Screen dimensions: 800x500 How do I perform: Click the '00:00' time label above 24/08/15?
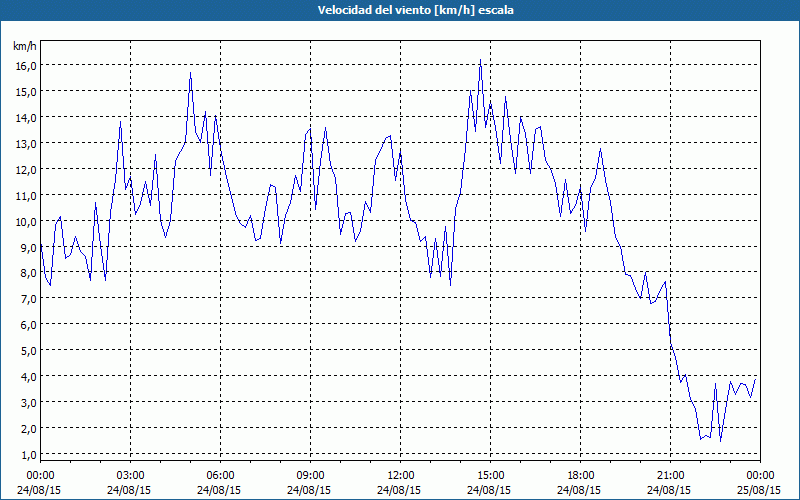(40, 476)
